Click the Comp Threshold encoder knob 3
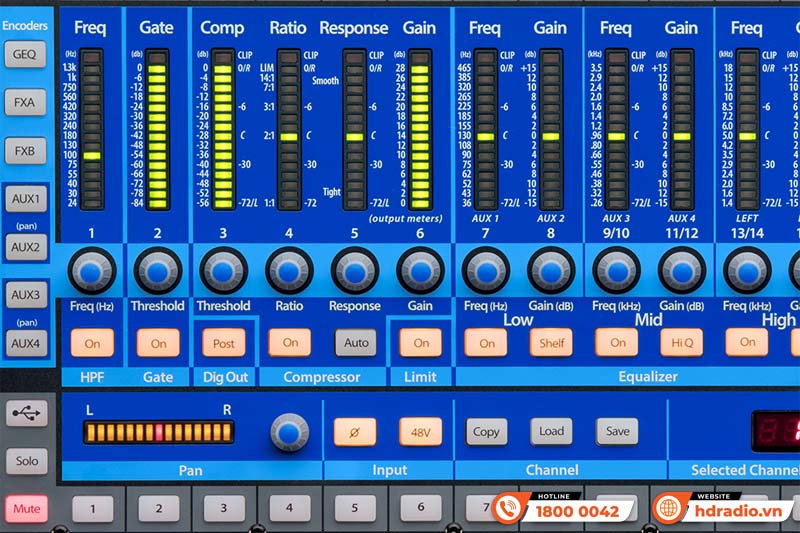The image size is (800, 533). [223, 271]
